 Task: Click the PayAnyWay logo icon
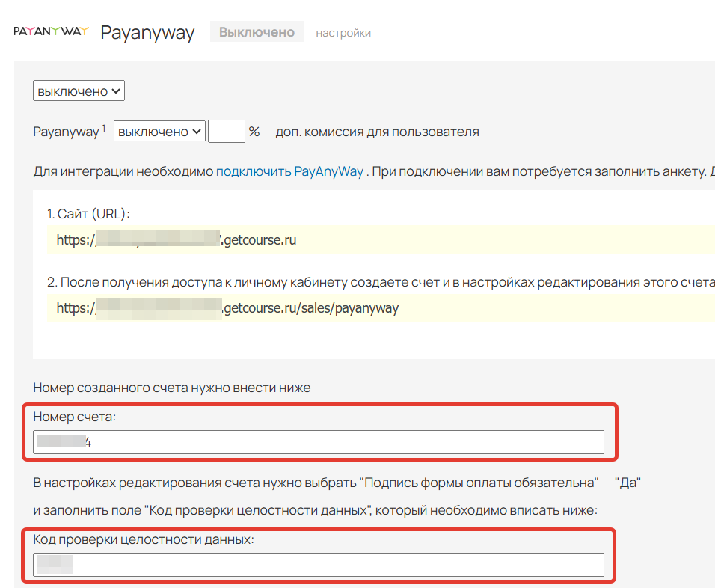(x=51, y=31)
